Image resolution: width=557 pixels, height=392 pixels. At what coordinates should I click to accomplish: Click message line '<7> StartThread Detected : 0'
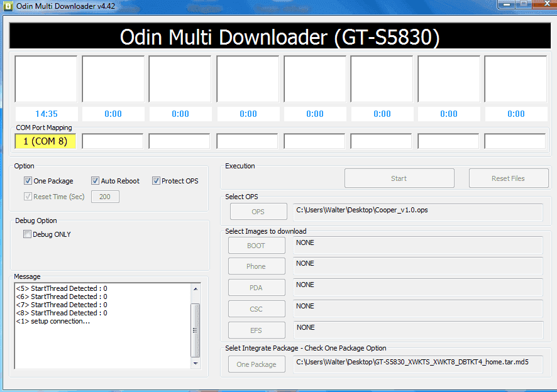point(62,305)
